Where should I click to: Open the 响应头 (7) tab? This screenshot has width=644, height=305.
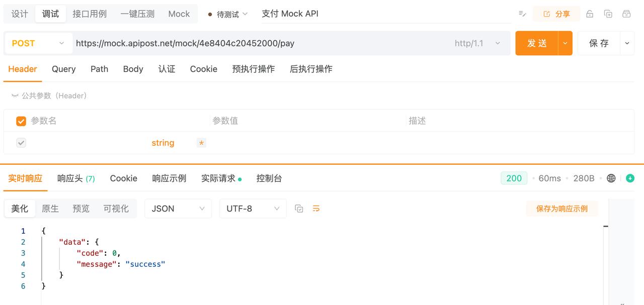click(75, 178)
